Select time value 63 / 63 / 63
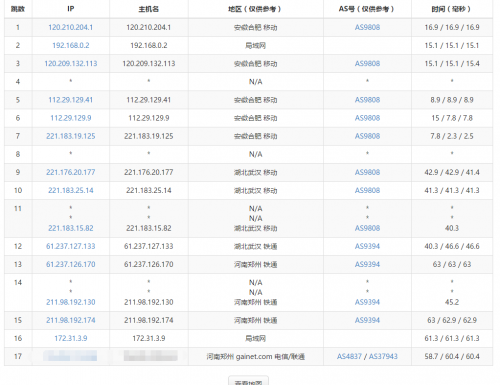Image resolution: width=500 pixels, height=385 pixels. pyautogui.click(x=452, y=264)
